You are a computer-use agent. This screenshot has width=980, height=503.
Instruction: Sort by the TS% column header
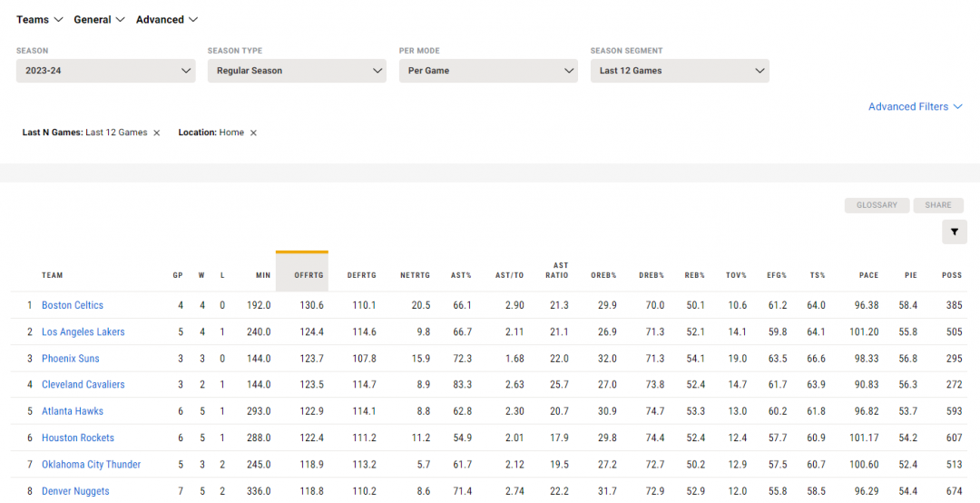(817, 275)
